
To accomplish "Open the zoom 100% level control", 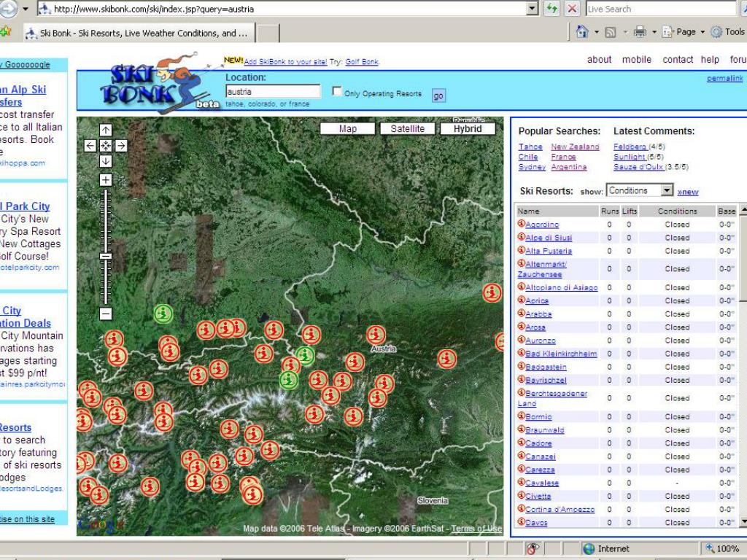I will point(724,548).
